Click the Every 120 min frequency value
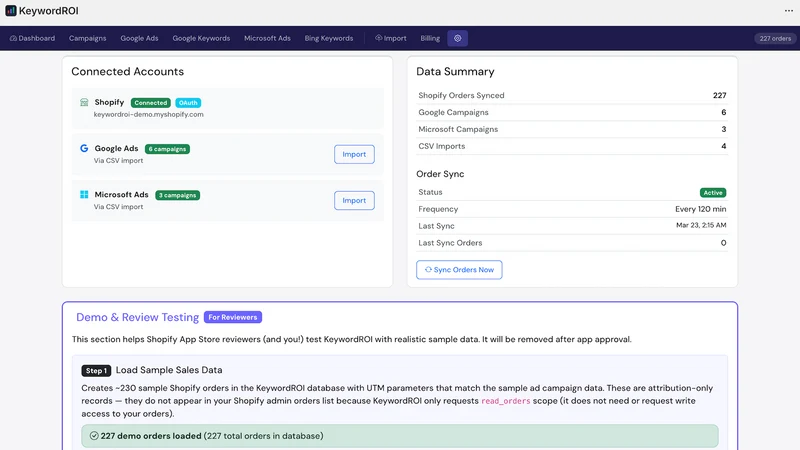Image resolution: width=800 pixels, height=450 pixels. click(701, 209)
